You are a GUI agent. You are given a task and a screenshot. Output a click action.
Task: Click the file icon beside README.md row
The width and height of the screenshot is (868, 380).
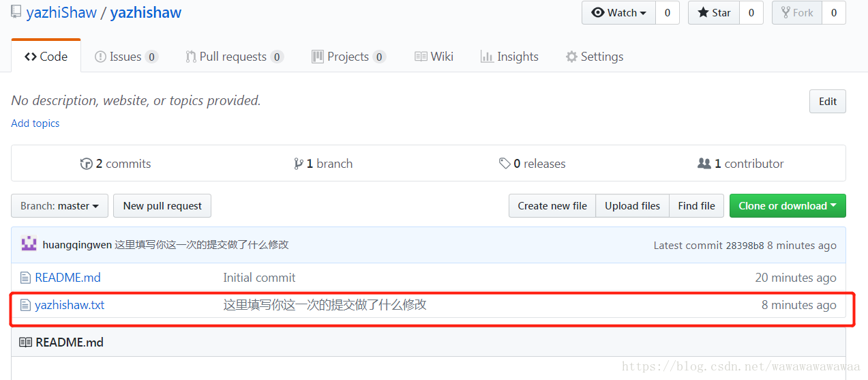coord(25,278)
